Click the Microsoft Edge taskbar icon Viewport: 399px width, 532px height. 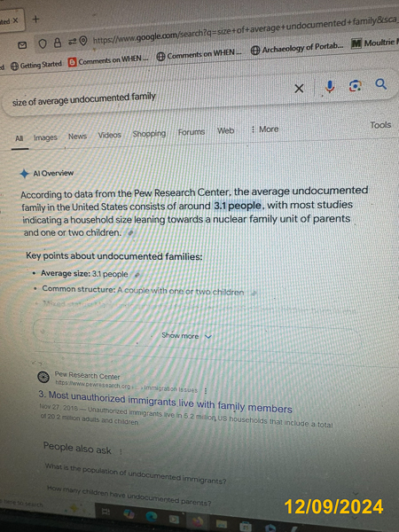coord(152,516)
